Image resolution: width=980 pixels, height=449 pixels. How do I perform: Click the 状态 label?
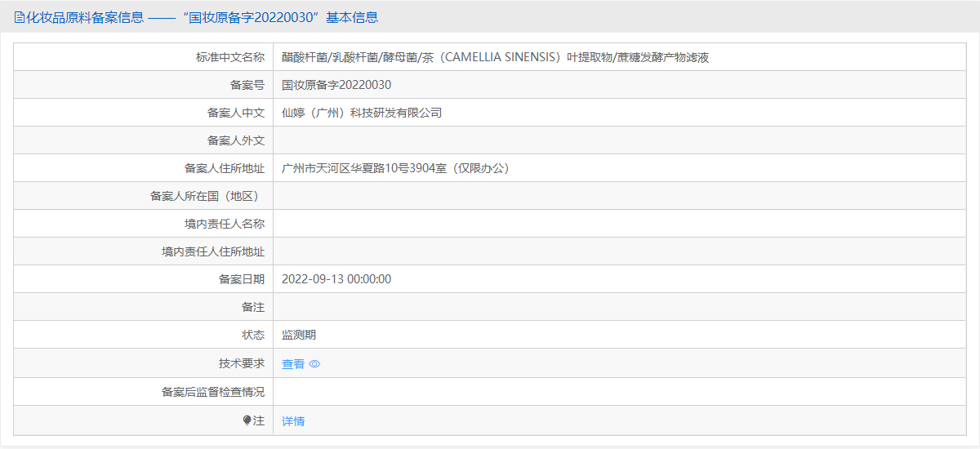pos(253,335)
